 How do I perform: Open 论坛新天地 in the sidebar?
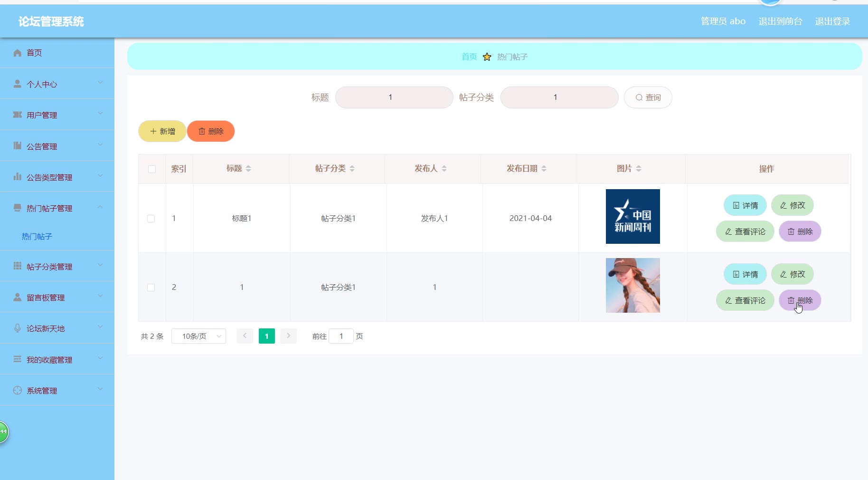pyautogui.click(x=57, y=328)
